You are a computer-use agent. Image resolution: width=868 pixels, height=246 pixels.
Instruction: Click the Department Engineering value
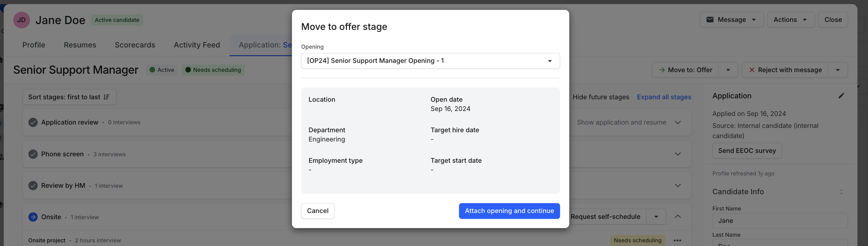[327, 139]
